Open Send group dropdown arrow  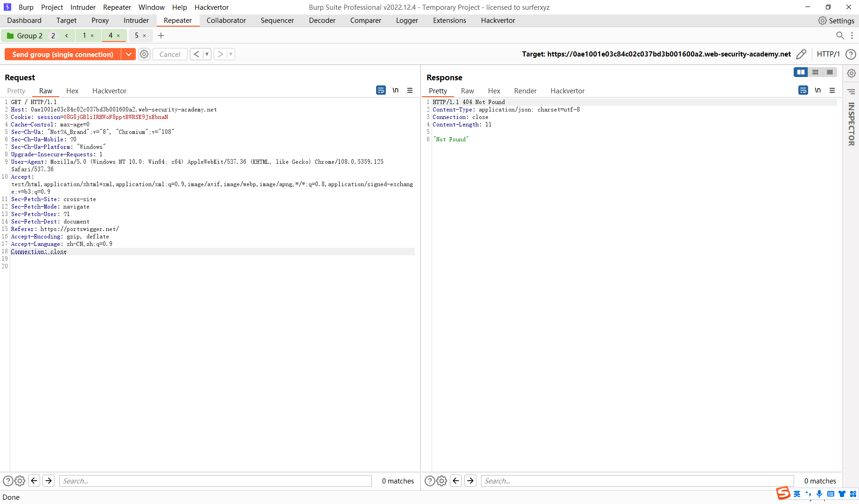coord(128,54)
